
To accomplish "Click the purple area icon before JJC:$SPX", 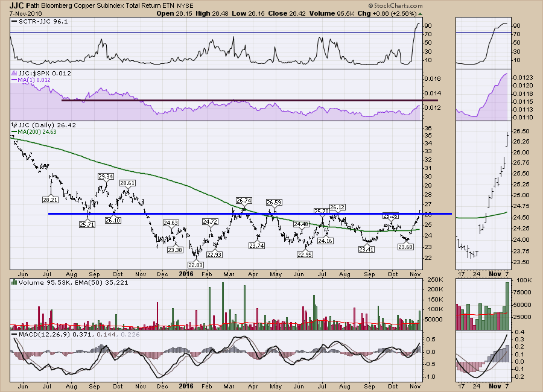I will click(14, 73).
